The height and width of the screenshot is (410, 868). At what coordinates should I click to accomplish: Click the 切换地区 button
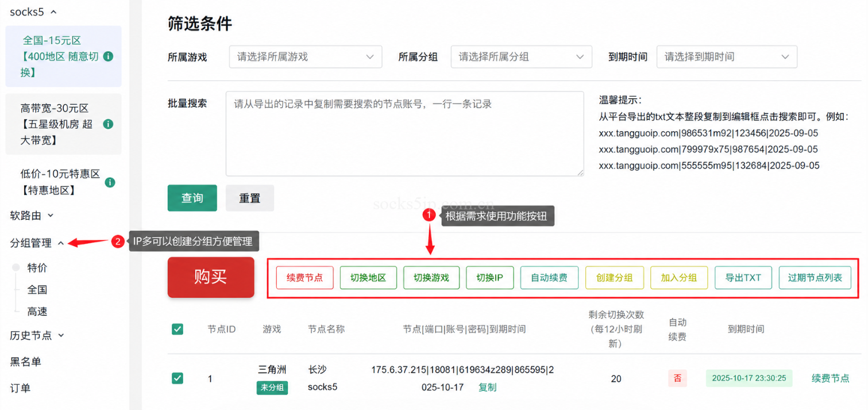368,278
